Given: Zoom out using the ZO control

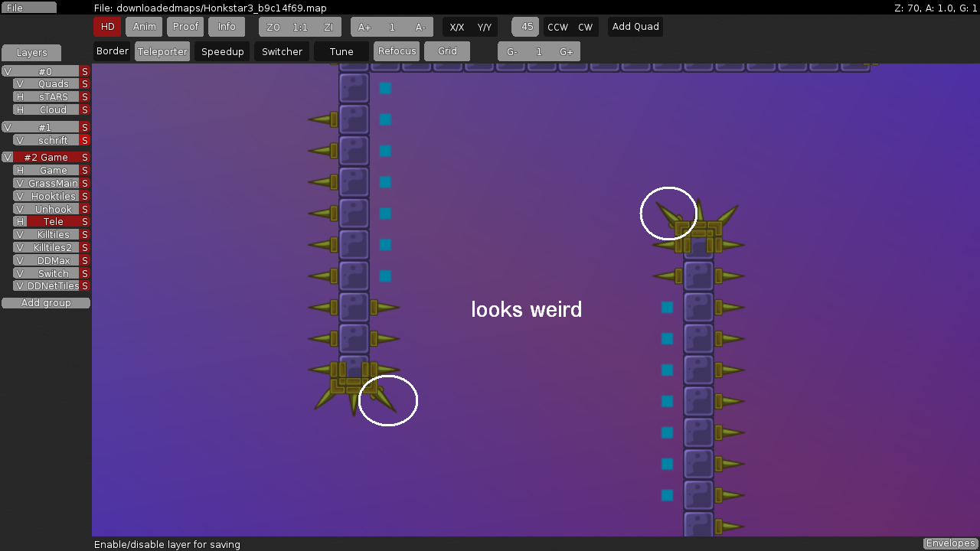Looking at the screenshot, I should pos(273,26).
